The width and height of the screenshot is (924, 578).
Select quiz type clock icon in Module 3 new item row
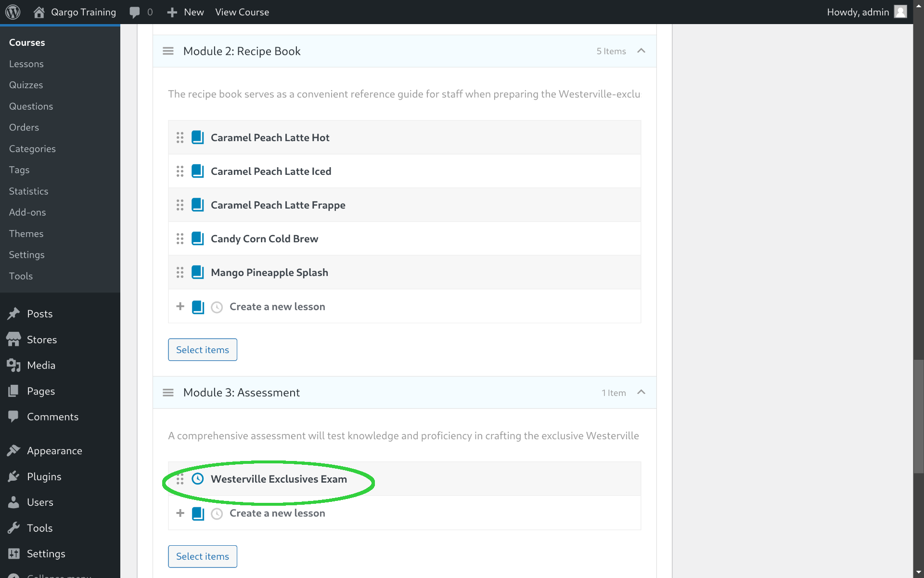pos(217,514)
